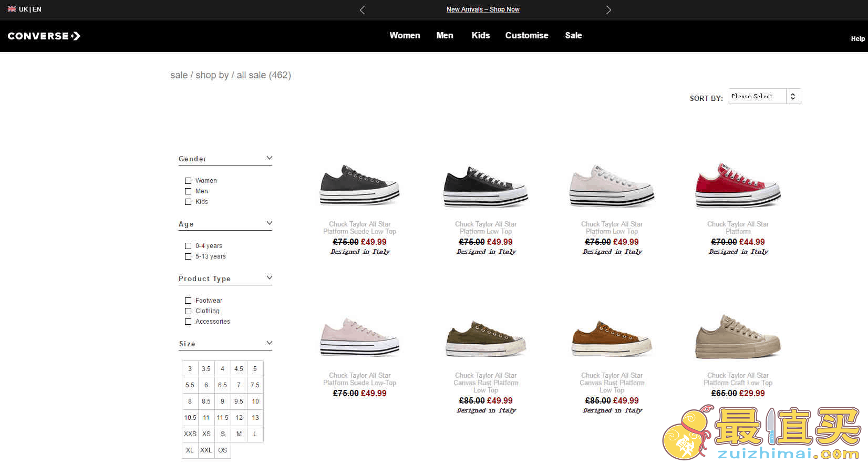The height and width of the screenshot is (464, 868).
Task: Check the Footwear product type
Action: click(x=188, y=301)
